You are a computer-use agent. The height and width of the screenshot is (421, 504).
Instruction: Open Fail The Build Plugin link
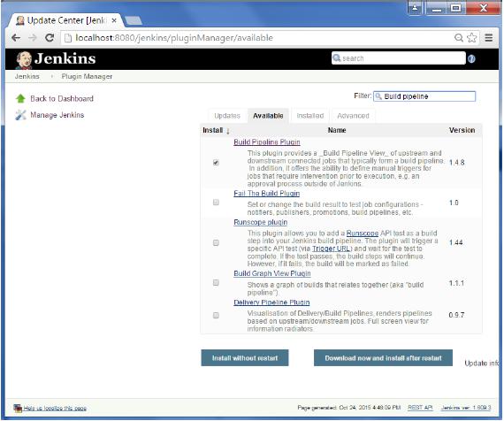tap(266, 194)
